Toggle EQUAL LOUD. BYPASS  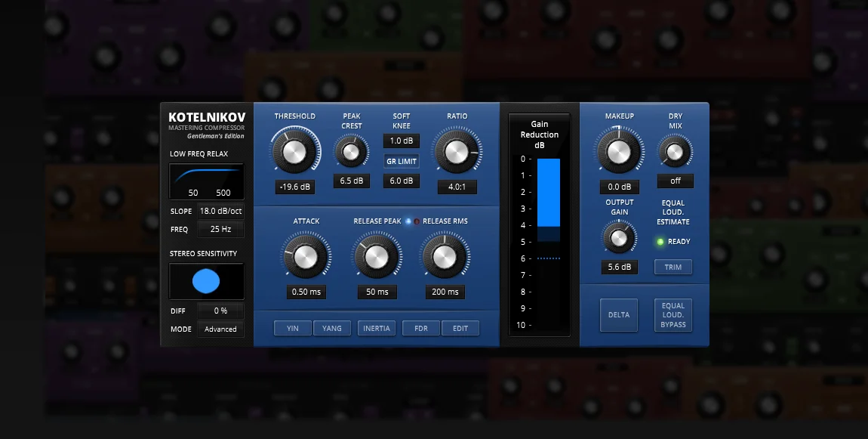673,315
